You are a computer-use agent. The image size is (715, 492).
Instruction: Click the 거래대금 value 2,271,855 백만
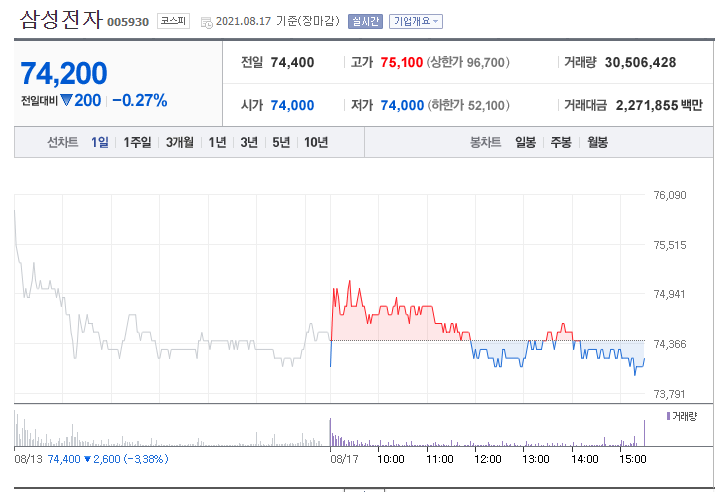[x=659, y=105]
